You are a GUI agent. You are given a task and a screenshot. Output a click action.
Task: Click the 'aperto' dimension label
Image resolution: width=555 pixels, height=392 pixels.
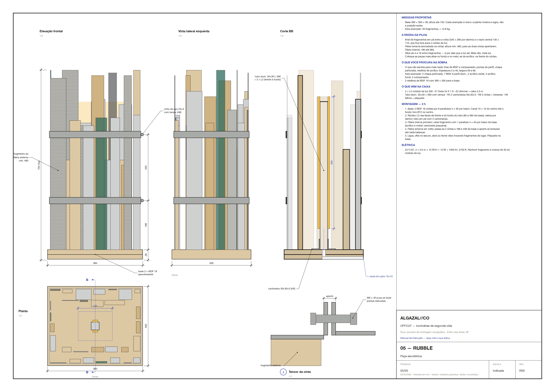[330, 296]
